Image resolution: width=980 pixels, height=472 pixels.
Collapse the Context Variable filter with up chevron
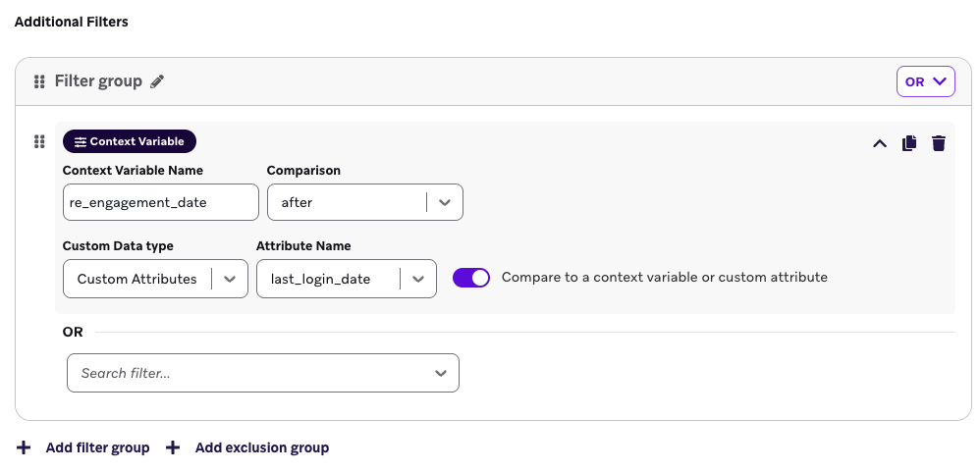(x=880, y=143)
